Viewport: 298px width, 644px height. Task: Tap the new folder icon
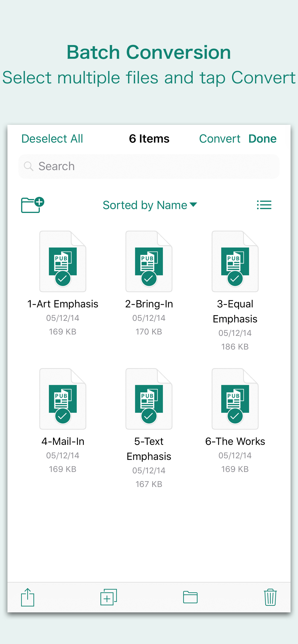tap(33, 205)
